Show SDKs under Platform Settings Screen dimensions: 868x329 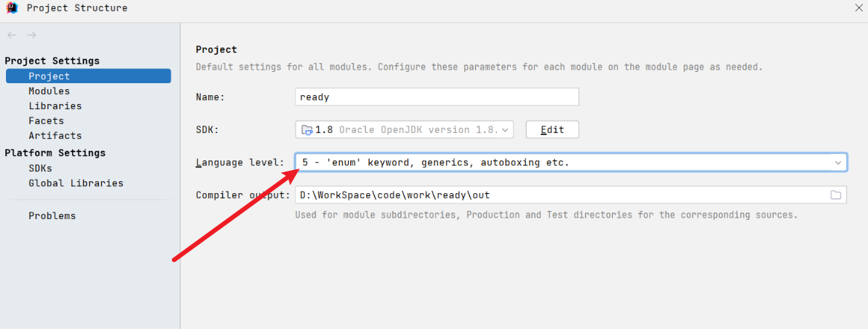coord(40,168)
